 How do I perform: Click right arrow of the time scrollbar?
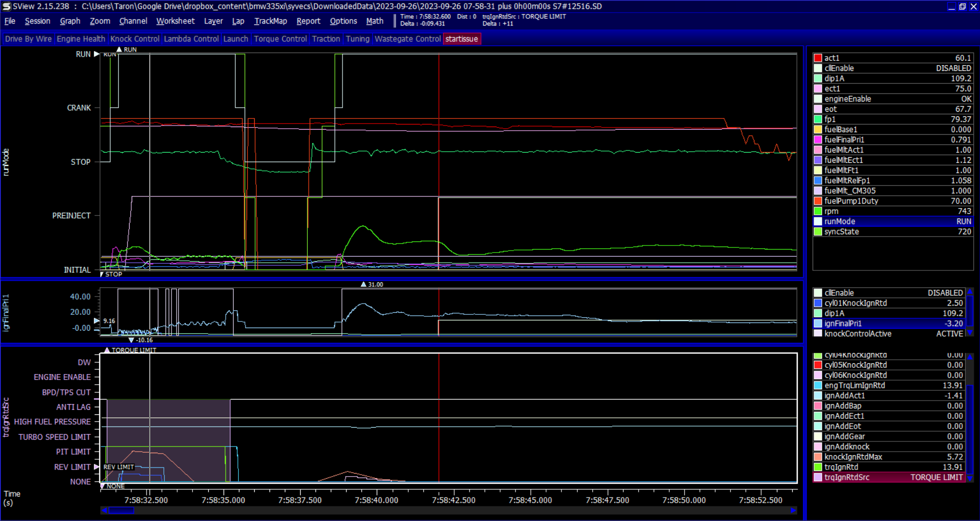pos(793,510)
